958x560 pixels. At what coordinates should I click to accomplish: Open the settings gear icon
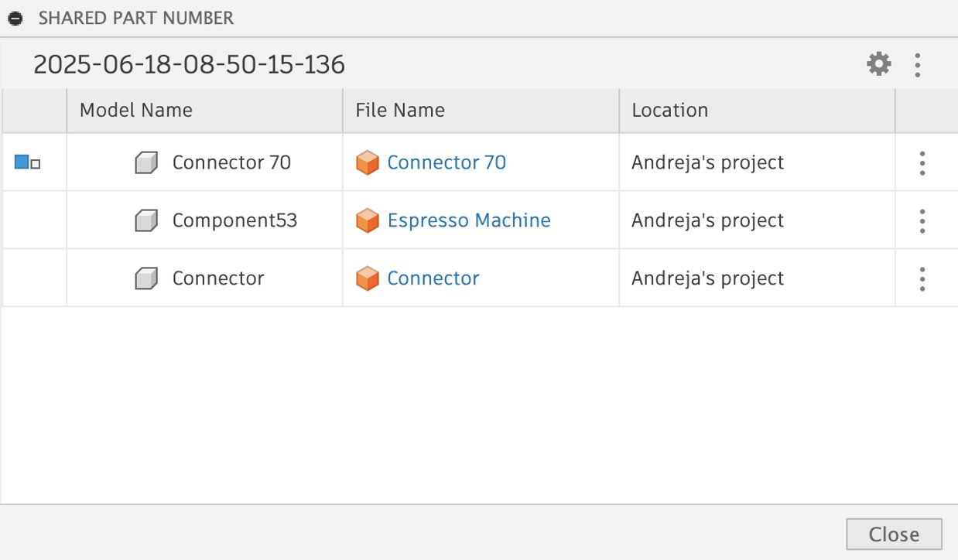point(878,64)
